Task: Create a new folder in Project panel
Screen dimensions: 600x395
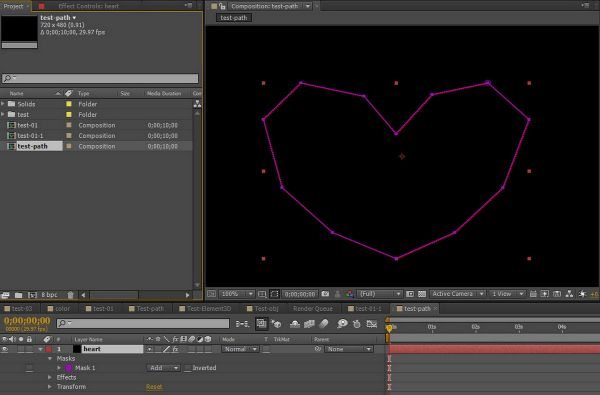Action: pos(18,295)
